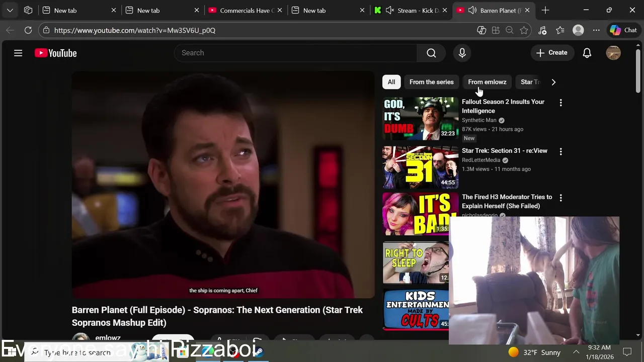644x362 pixels.
Task: Open the RedLetterMedia channel
Action: (481, 160)
